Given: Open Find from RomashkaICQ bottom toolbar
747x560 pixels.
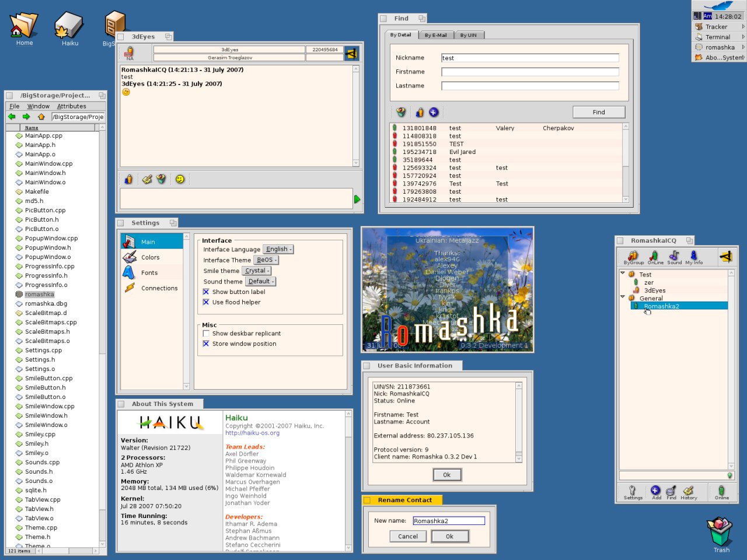Looking at the screenshot, I should 671,492.
